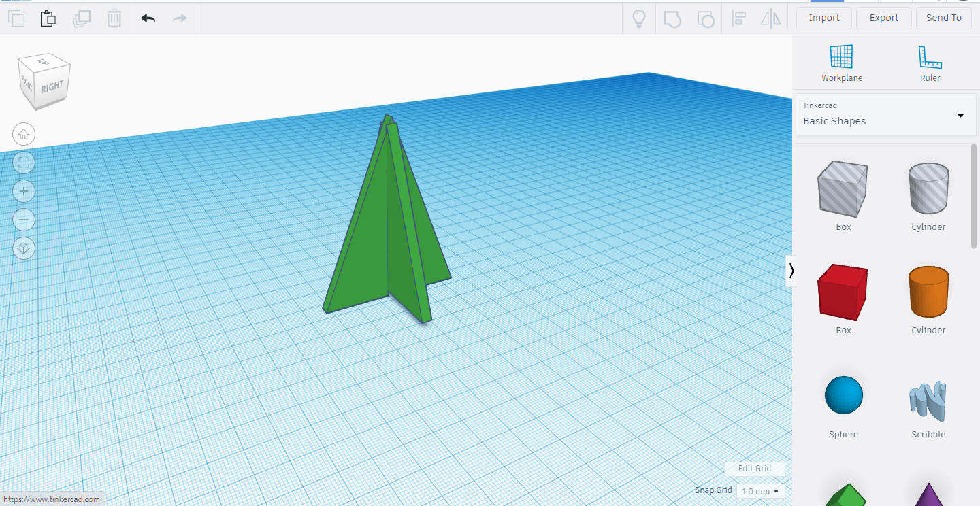The width and height of the screenshot is (980, 506).
Task: Click the Flip mirror icon
Action: pyautogui.click(x=771, y=18)
